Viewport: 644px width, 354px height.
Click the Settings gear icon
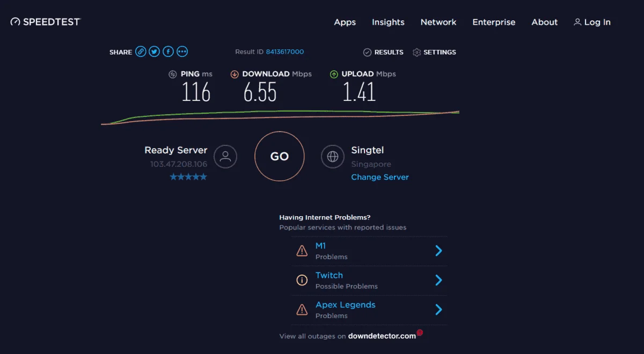pos(416,52)
